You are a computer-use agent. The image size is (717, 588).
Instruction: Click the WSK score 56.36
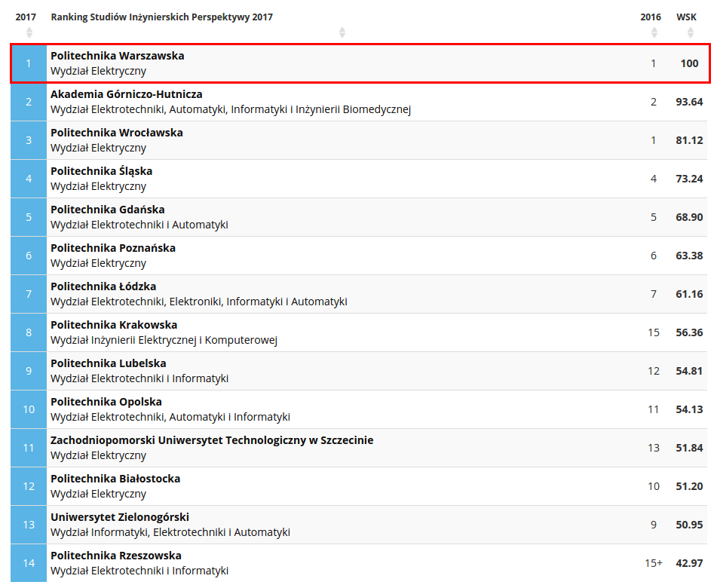click(x=689, y=332)
